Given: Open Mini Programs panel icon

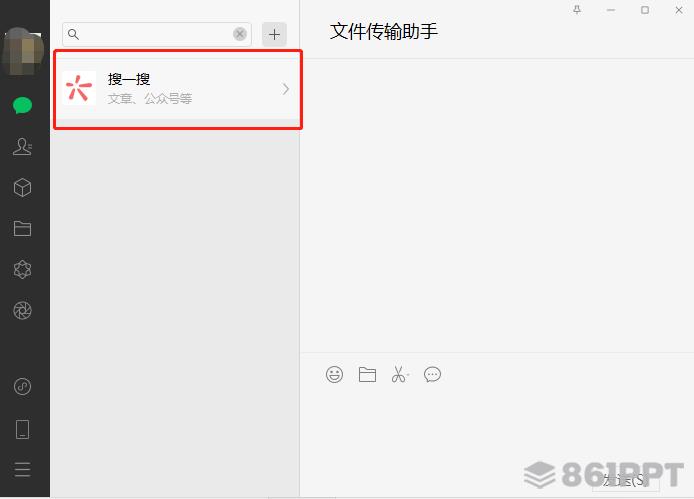Looking at the screenshot, I should (22, 387).
